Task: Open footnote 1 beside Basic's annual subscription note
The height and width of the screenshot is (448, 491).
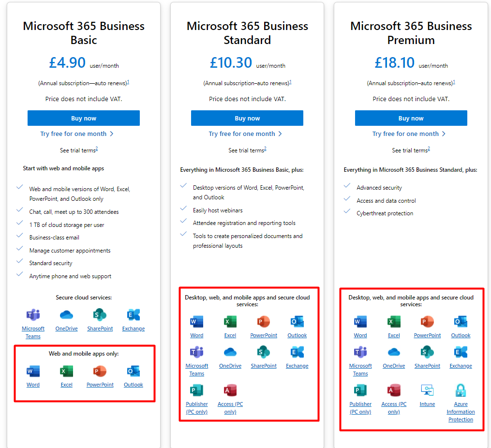Action: coord(128,82)
